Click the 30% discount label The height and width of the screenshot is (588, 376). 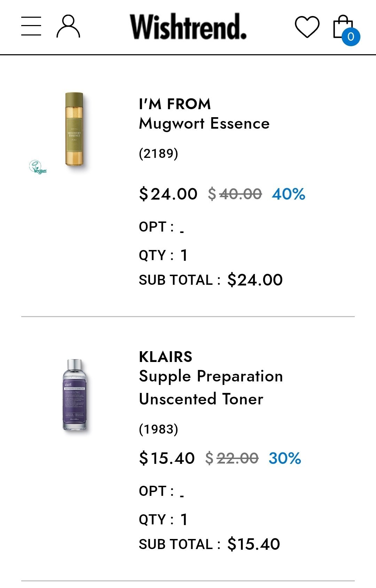point(284,458)
